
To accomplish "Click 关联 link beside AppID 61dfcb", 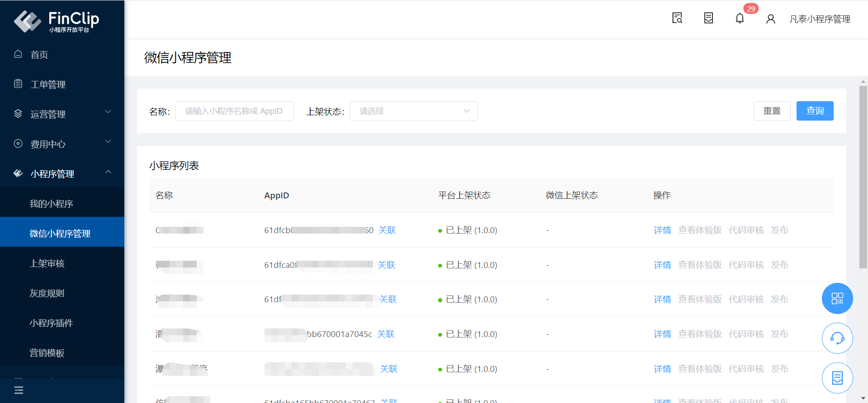I will 387,230.
